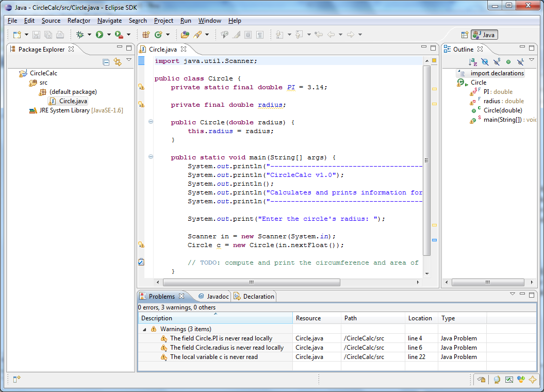Image resolution: width=544 pixels, height=392 pixels.
Task: Click the editor horizontal scrollbar
Action: (x=251, y=282)
